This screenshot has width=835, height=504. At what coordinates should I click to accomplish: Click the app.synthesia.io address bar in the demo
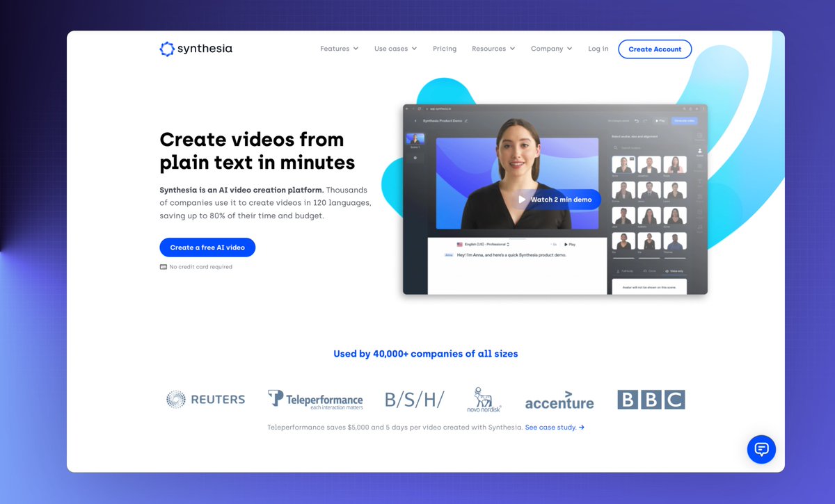440,109
